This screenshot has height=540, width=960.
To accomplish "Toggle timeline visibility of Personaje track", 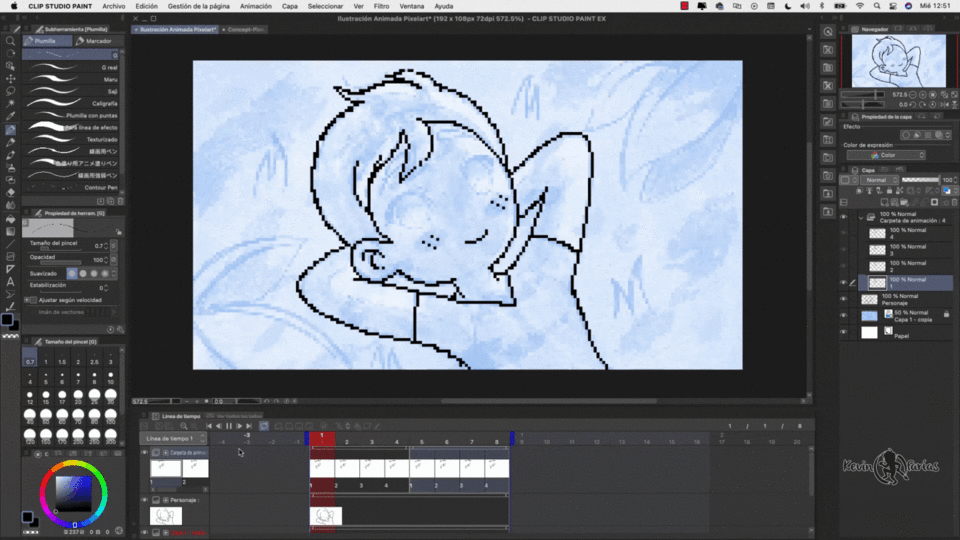I will (144, 500).
